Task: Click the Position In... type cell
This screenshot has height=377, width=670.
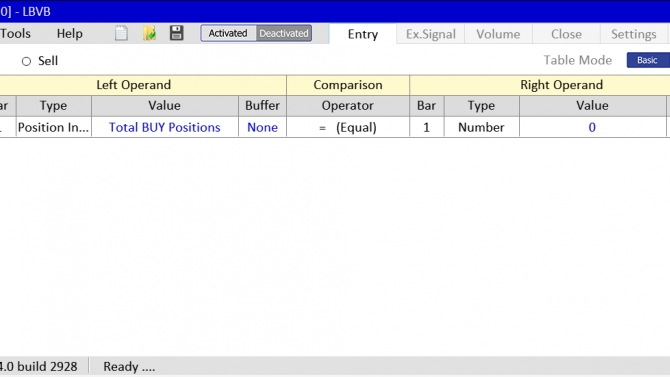Action: point(53,127)
